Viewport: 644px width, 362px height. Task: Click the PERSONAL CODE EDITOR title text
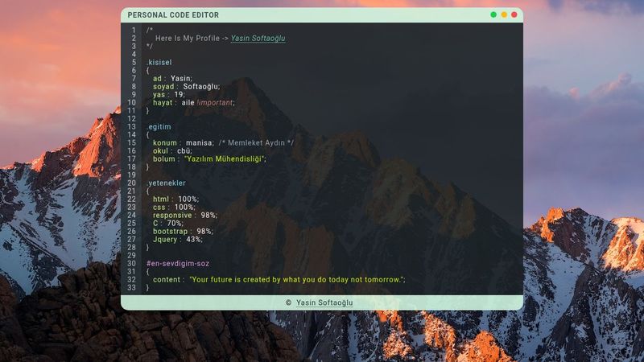click(173, 14)
